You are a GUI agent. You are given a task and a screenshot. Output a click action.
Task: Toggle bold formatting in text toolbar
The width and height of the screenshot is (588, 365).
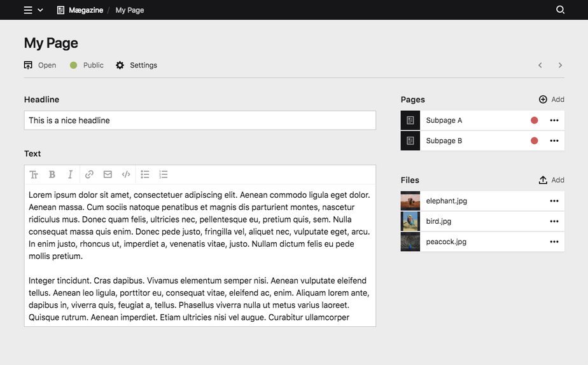click(52, 175)
